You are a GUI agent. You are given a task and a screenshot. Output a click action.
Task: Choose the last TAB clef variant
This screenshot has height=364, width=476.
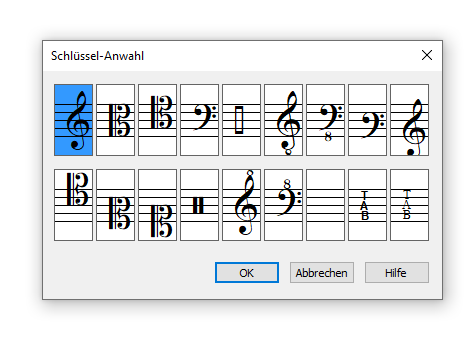click(409, 205)
